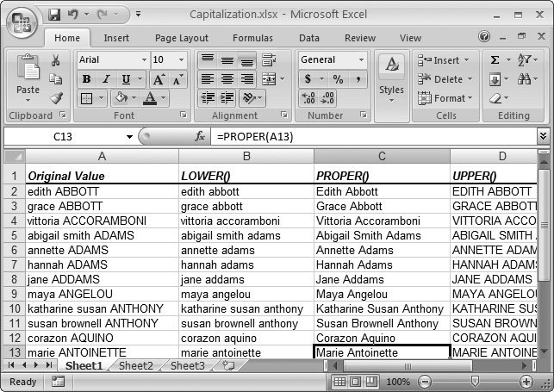
Task: Open Font dialog box launcher
Action: [x=183, y=115]
